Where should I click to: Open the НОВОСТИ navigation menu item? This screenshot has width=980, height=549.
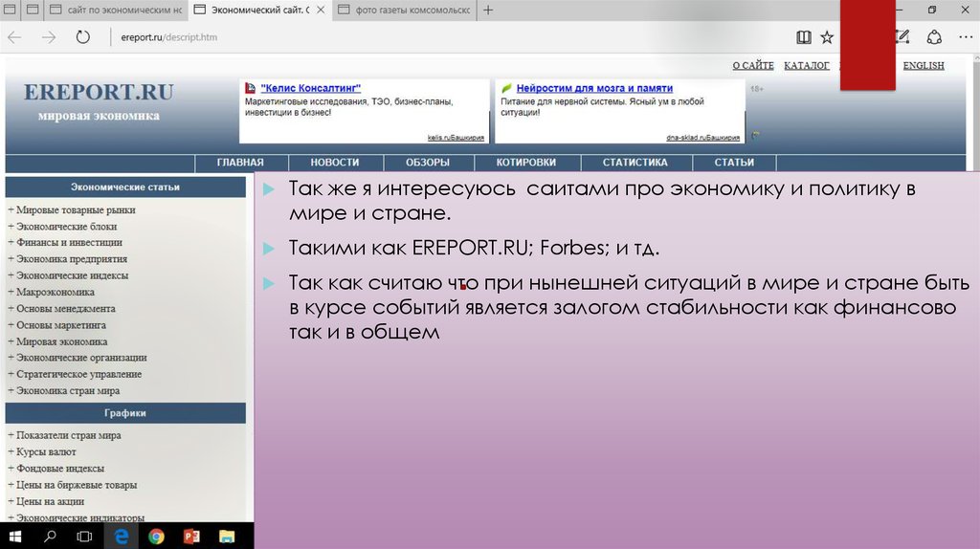335,163
